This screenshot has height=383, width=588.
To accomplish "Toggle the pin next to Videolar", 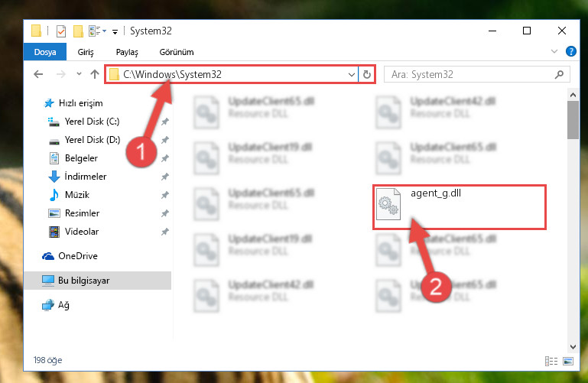I will coord(164,232).
